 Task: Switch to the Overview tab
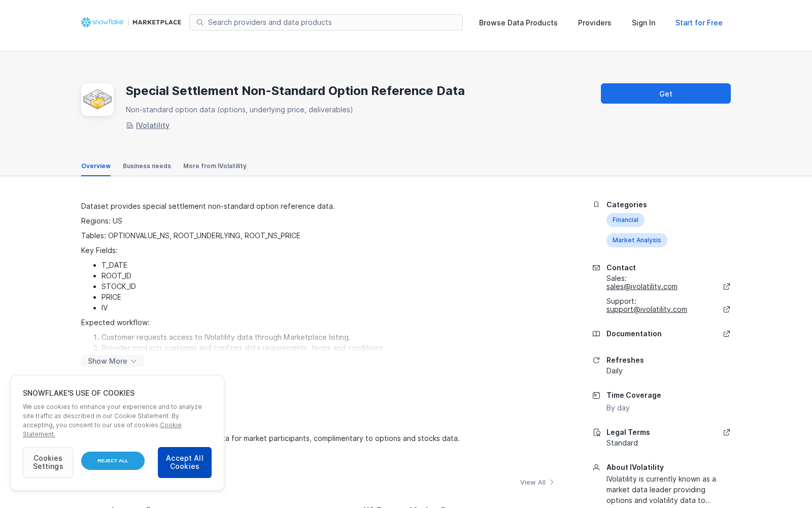[x=96, y=166]
